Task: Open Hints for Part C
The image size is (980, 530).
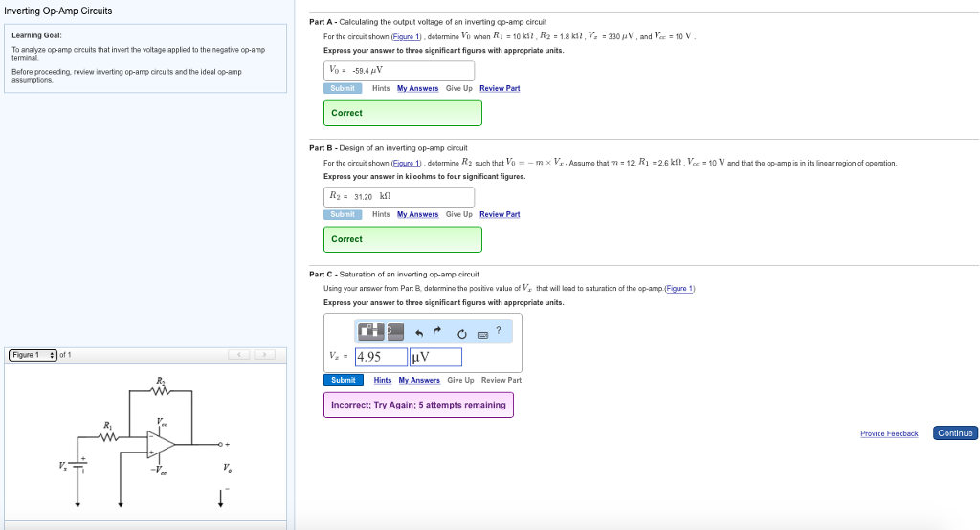Action: 382,380
